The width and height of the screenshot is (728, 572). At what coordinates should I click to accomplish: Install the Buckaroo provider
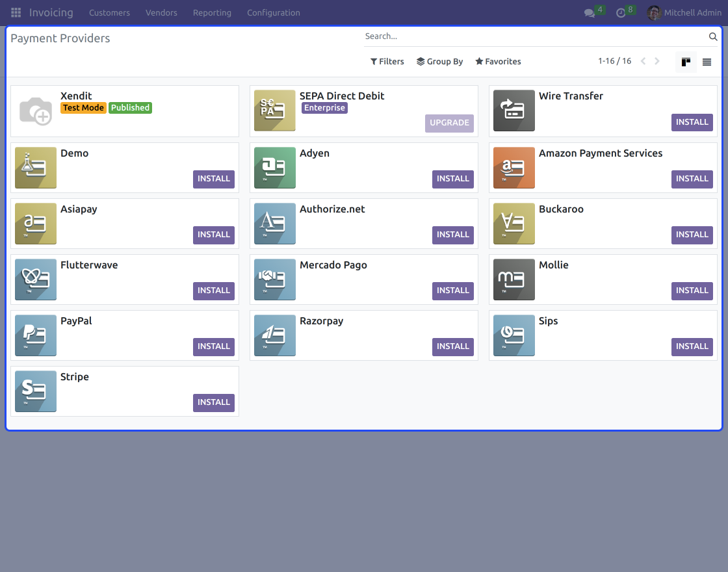692,235
